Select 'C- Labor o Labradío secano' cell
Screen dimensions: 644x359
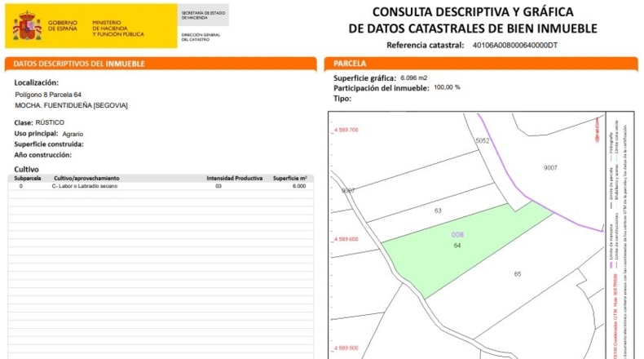click(85, 186)
